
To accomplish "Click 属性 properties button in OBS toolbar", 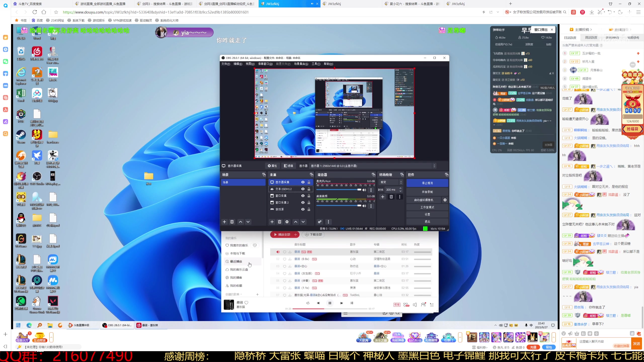I will 272,166.
